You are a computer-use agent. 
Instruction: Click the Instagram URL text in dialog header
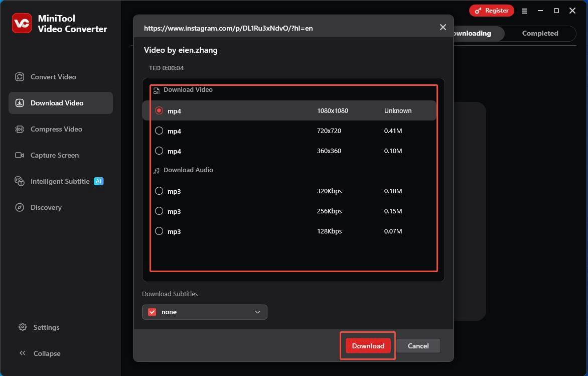[x=228, y=28]
